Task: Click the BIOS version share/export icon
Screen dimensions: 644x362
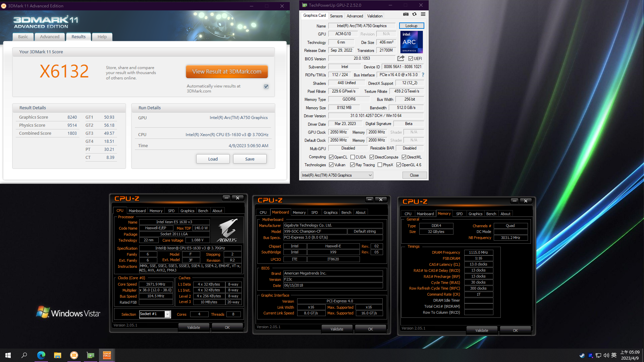Action: (401, 58)
